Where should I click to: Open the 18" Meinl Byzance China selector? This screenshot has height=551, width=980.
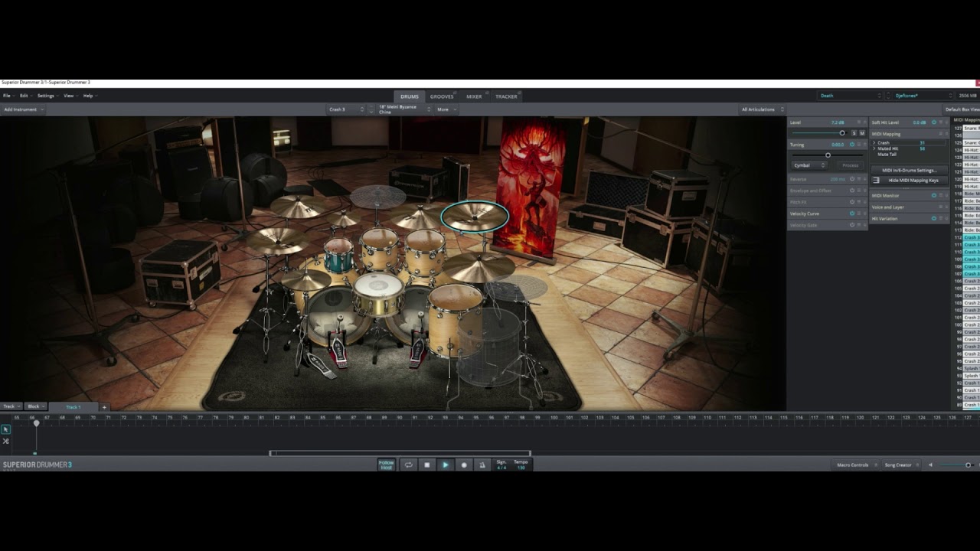point(404,109)
